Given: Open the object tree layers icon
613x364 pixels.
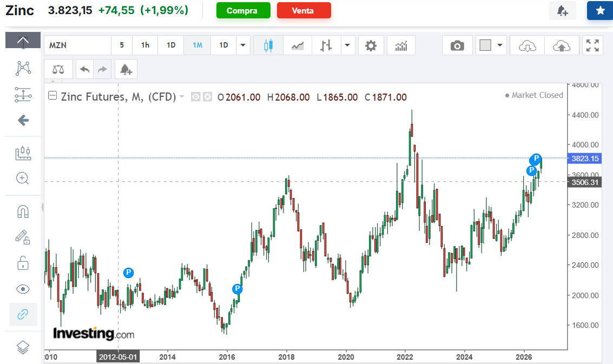Looking at the screenshot, I should 23,347.
